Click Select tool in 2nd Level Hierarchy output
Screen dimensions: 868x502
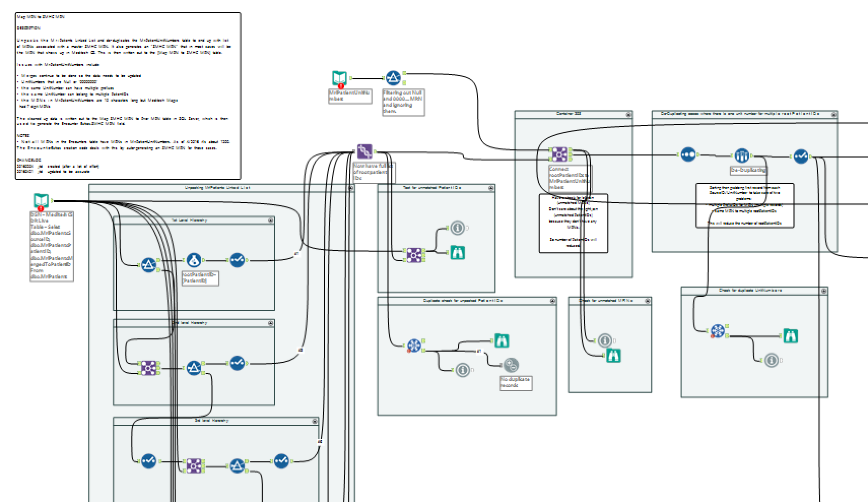click(x=238, y=363)
